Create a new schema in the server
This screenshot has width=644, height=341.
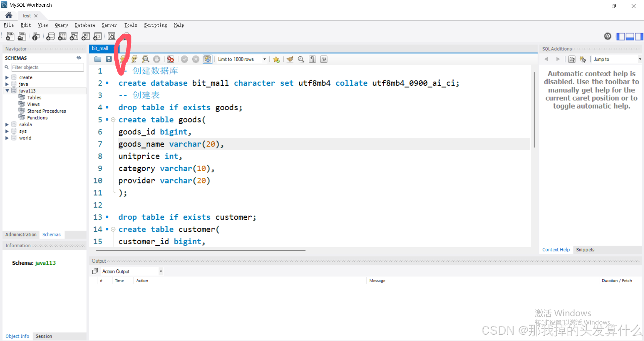[50, 36]
